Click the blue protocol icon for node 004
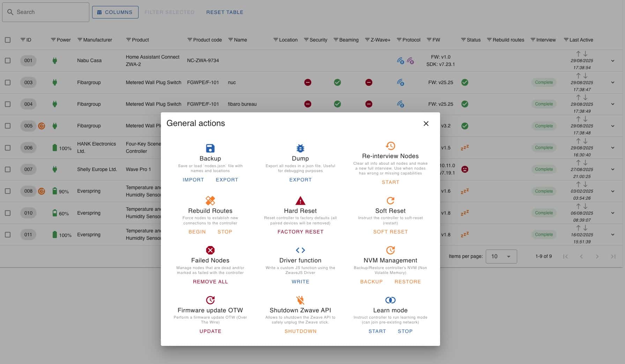The image size is (625, 364). 401,104
